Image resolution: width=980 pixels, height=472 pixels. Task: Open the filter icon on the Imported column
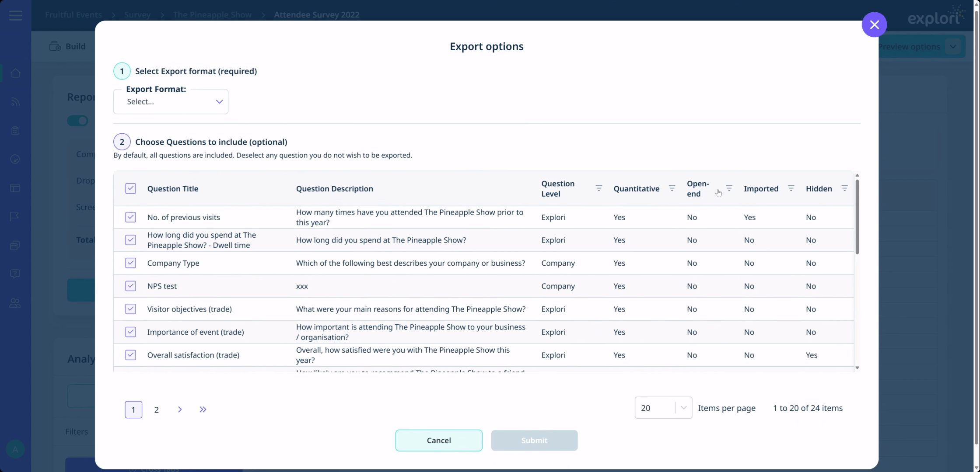pyautogui.click(x=791, y=188)
